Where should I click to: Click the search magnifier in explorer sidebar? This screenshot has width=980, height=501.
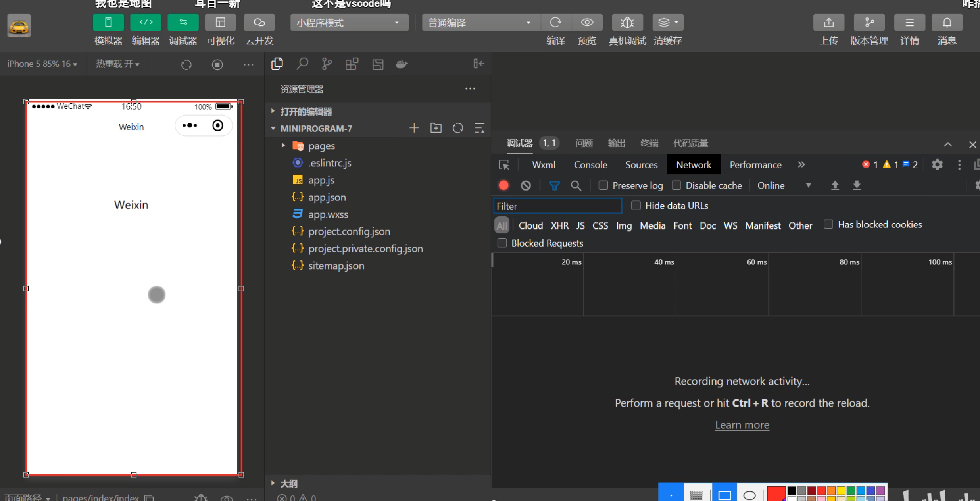[302, 64]
